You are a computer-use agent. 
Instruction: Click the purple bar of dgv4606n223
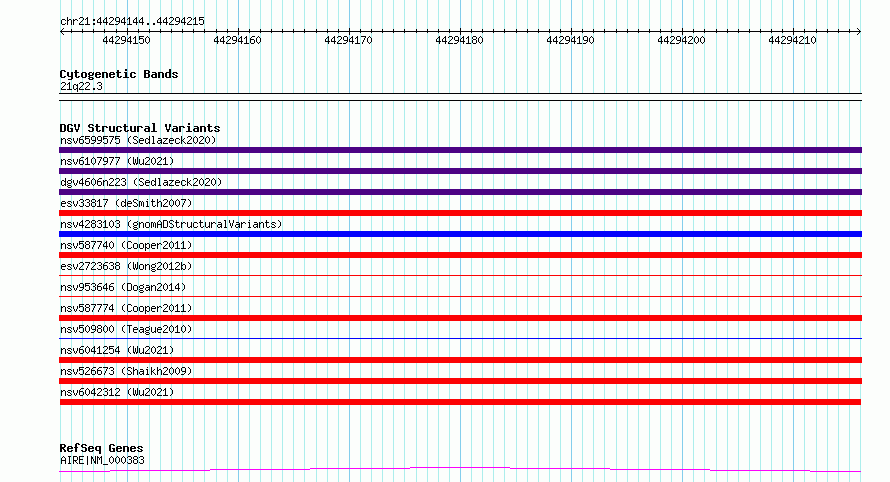point(460,192)
